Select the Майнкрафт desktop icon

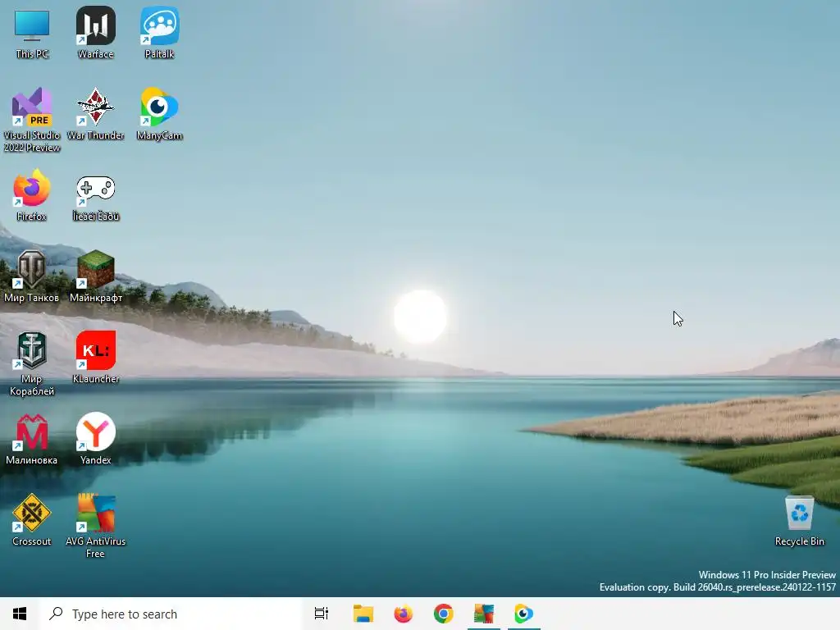point(95,277)
